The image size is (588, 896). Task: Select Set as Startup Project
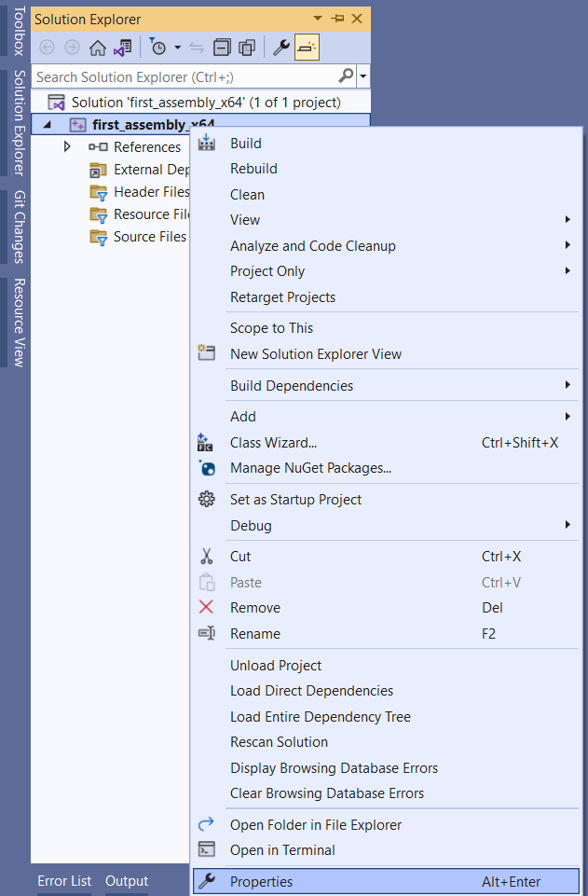tap(295, 500)
